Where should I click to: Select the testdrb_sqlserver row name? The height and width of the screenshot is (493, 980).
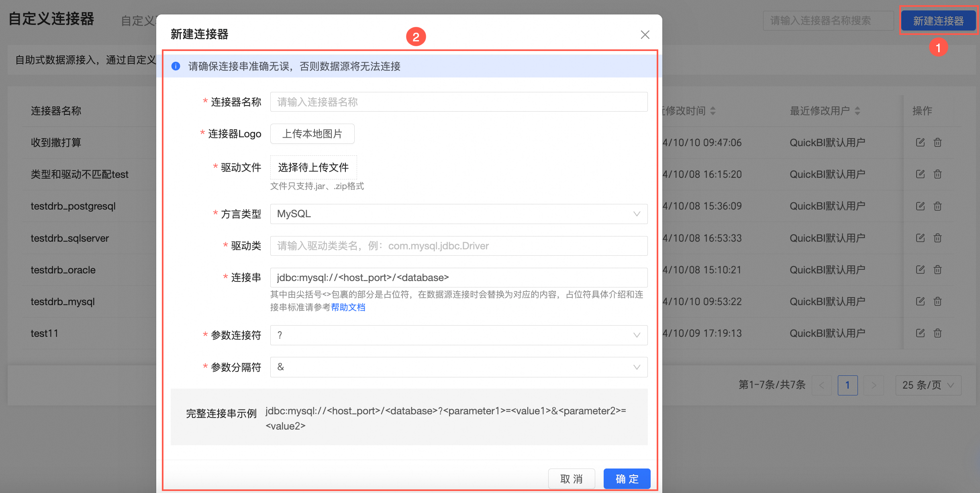70,238
